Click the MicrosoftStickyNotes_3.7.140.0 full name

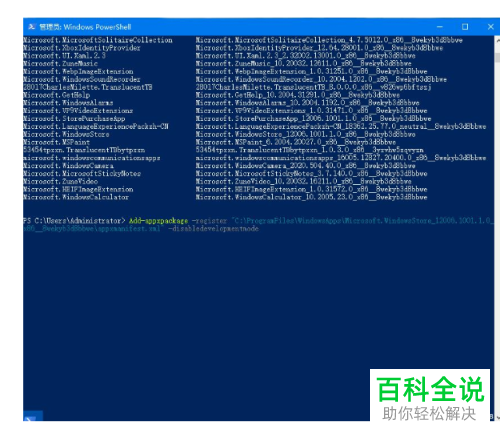[x=311, y=174]
